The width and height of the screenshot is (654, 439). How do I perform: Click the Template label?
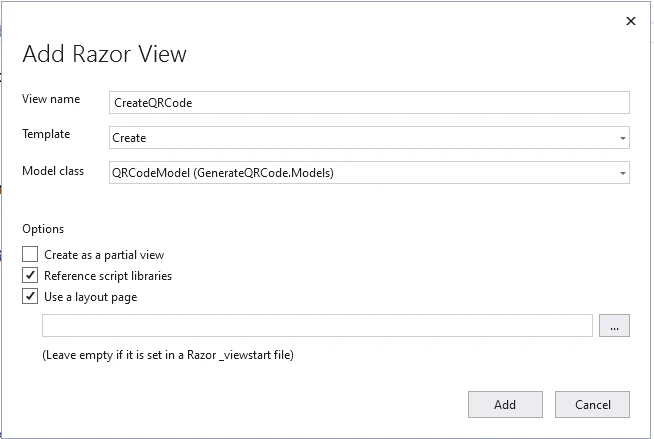tap(46, 135)
